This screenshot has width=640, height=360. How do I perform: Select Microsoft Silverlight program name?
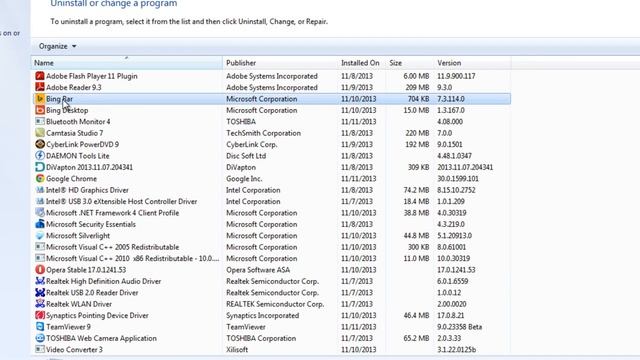[78, 236]
